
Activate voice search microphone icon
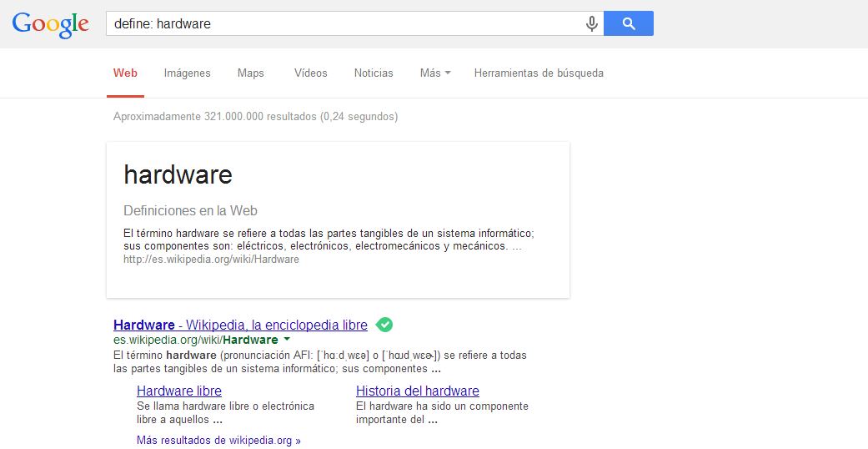[x=592, y=24]
